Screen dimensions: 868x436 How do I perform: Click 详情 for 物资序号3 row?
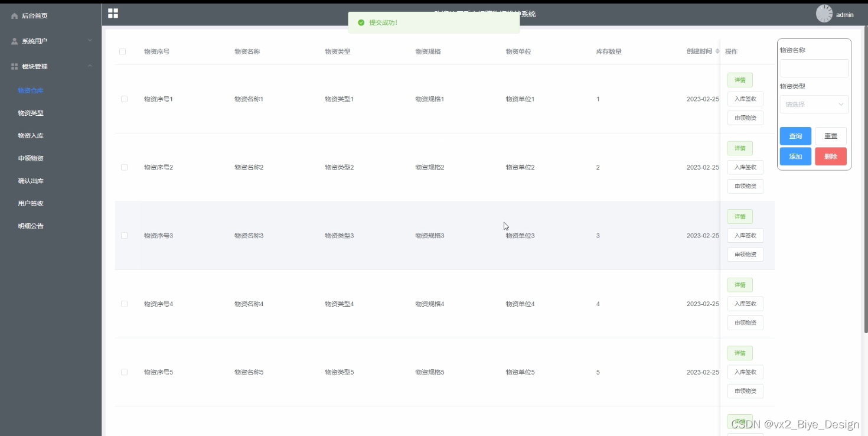point(740,217)
